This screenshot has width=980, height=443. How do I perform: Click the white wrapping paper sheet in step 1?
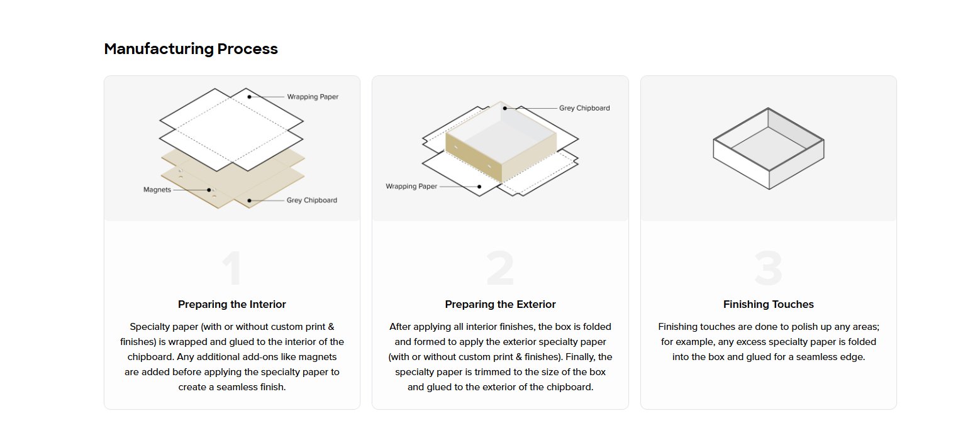[x=231, y=129]
